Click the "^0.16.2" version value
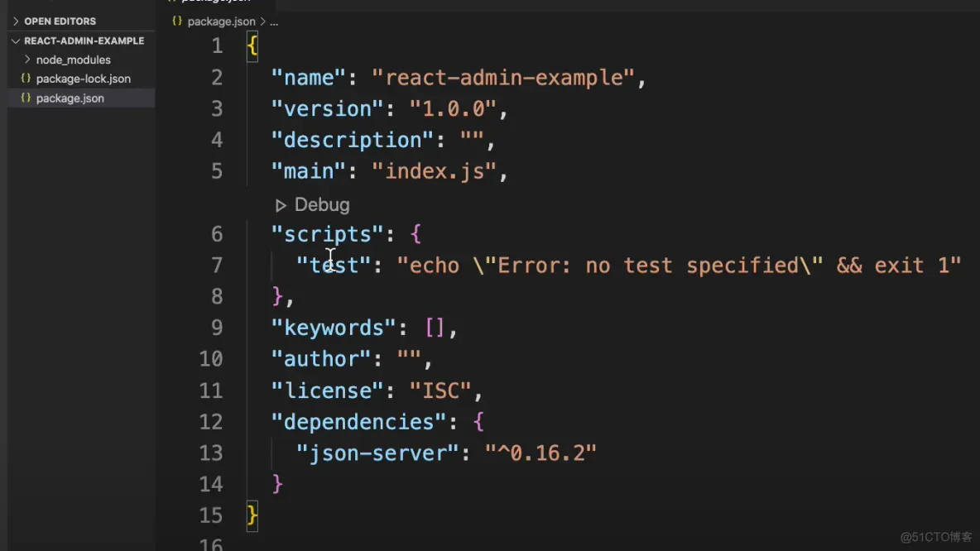The height and width of the screenshot is (551, 980). pos(540,453)
